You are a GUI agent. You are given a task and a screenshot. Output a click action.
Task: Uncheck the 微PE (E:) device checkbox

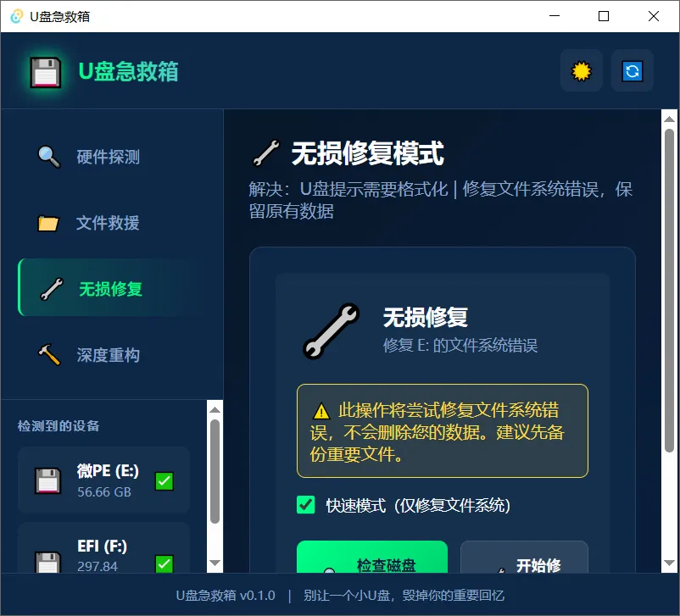(164, 480)
